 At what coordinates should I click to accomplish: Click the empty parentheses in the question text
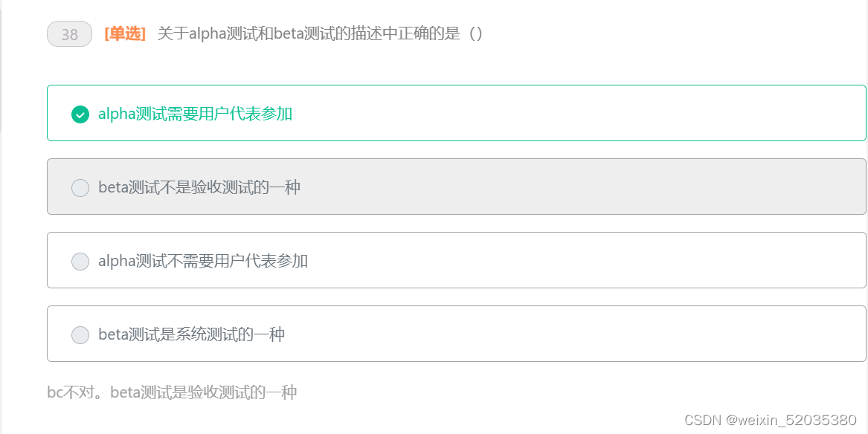point(476,34)
